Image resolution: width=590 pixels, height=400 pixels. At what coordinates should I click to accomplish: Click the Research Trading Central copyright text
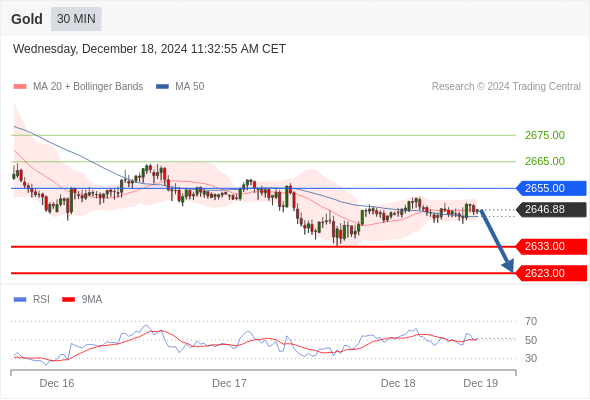pyautogui.click(x=506, y=87)
